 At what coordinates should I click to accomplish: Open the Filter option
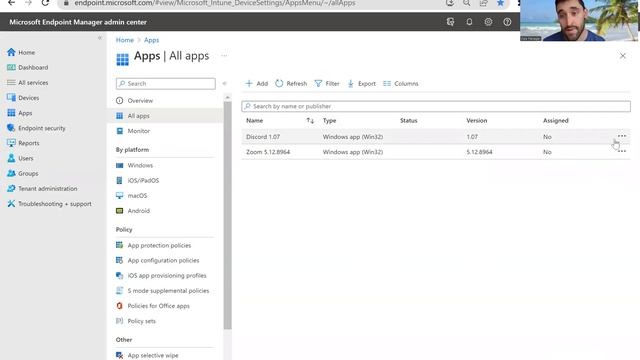pyautogui.click(x=327, y=83)
